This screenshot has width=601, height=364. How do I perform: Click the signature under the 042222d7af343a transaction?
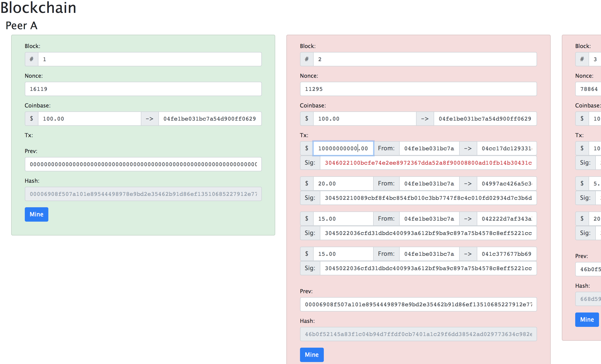(428, 233)
